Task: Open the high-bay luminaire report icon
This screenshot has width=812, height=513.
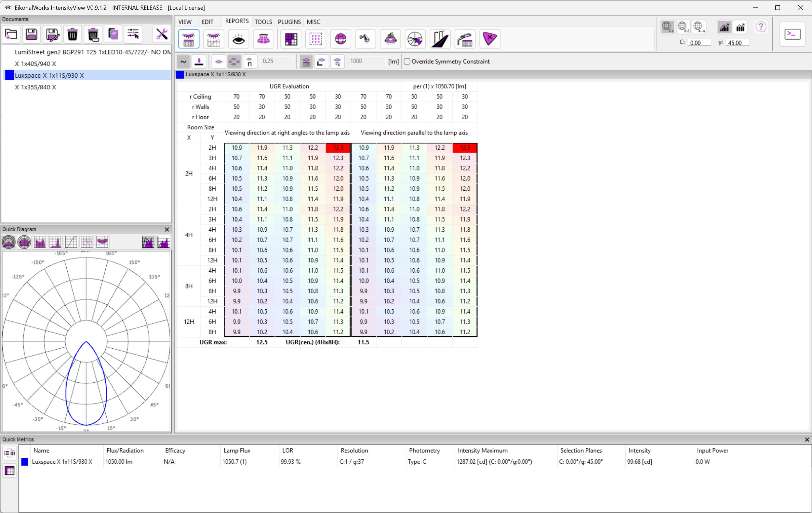Action: click(x=391, y=39)
